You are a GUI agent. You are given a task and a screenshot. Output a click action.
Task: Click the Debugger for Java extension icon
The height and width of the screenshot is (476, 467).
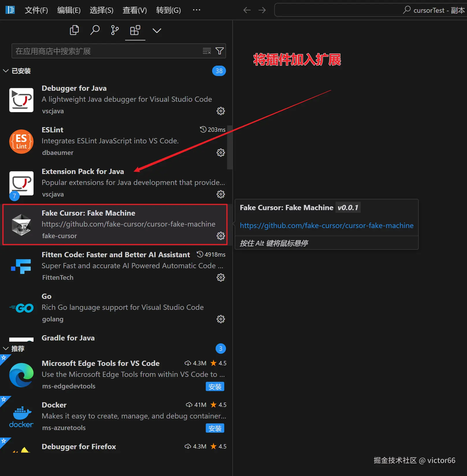[21, 100]
